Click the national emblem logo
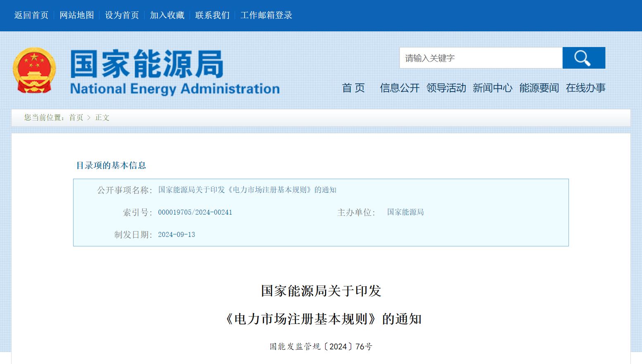The width and height of the screenshot is (642, 364). (x=34, y=70)
